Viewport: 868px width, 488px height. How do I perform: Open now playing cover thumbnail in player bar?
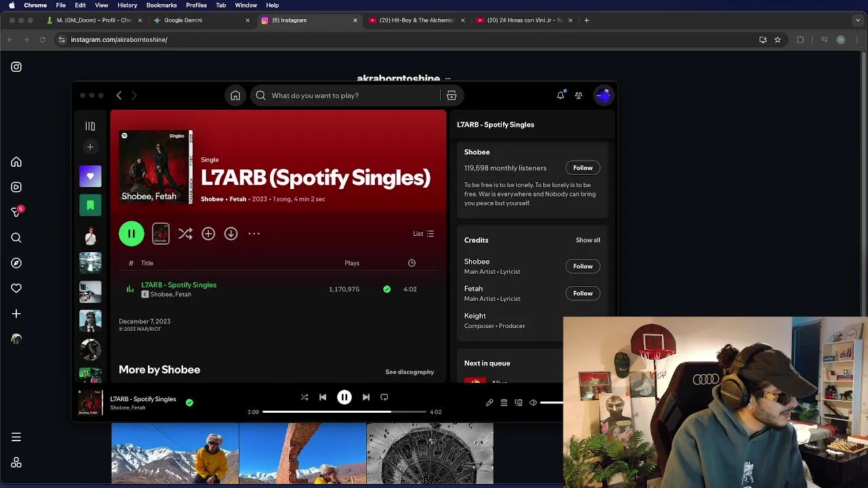tap(90, 403)
